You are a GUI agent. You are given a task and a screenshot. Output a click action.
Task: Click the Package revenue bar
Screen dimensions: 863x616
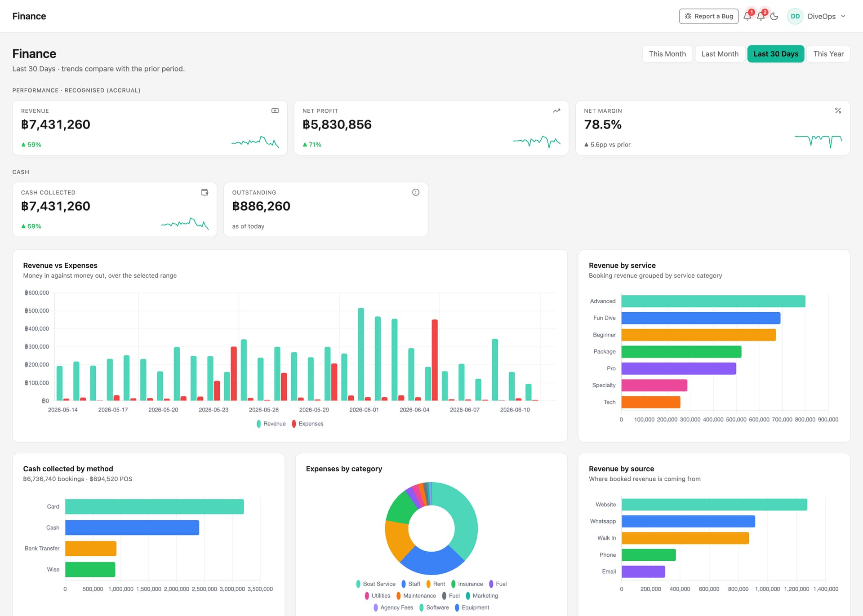681,352
